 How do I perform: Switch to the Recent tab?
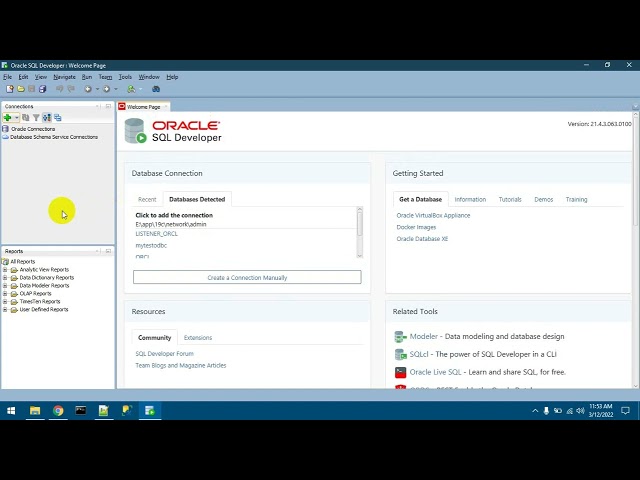point(147,200)
